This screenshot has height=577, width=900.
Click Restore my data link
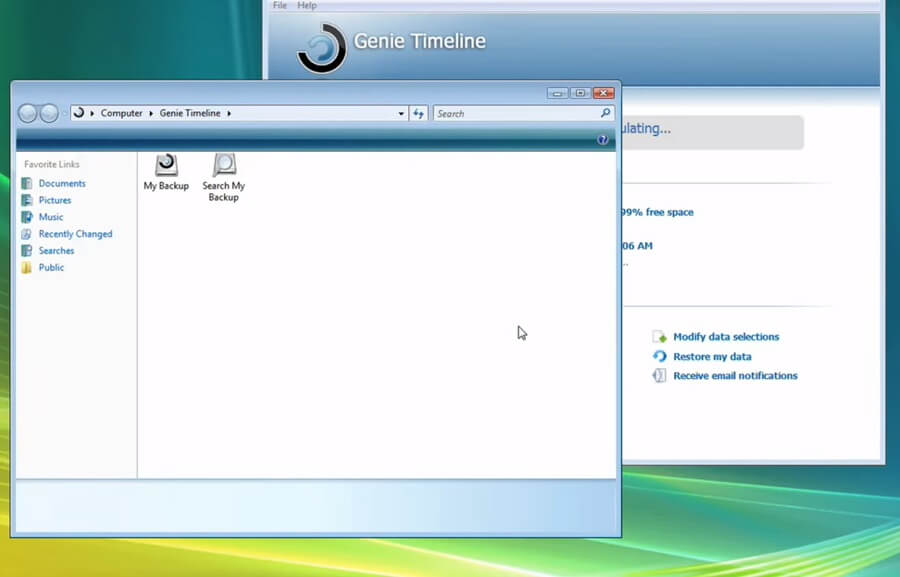coord(712,356)
